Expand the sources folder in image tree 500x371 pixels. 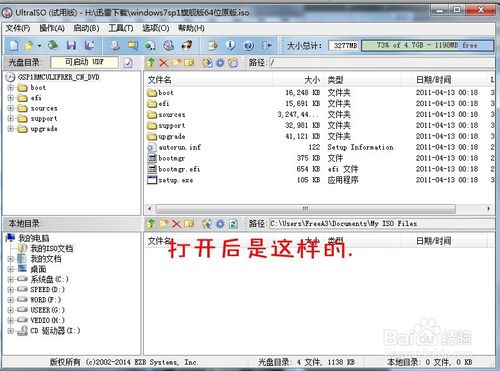tap(11, 108)
